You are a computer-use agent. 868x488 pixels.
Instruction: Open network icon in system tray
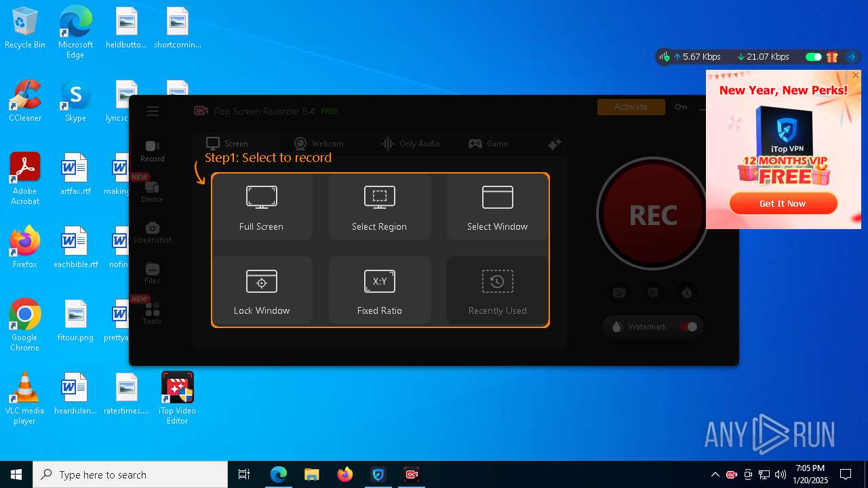[764, 474]
